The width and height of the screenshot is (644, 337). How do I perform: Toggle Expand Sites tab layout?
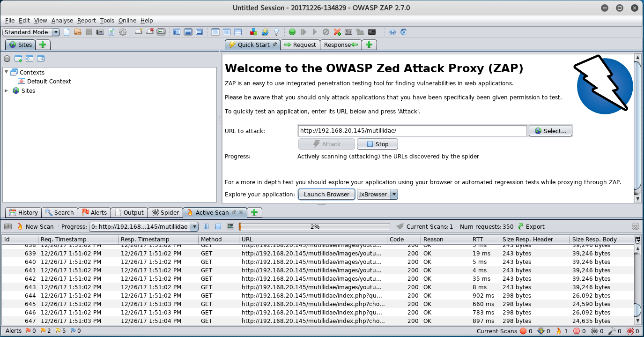pyautogui.click(x=177, y=32)
